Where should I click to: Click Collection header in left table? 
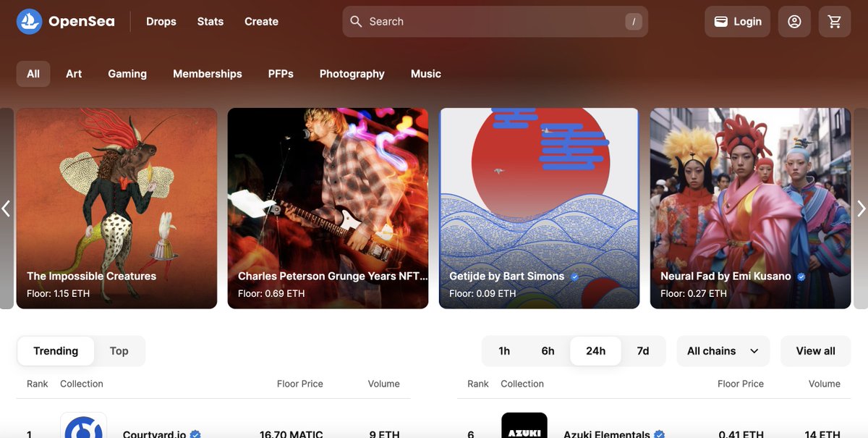point(82,384)
